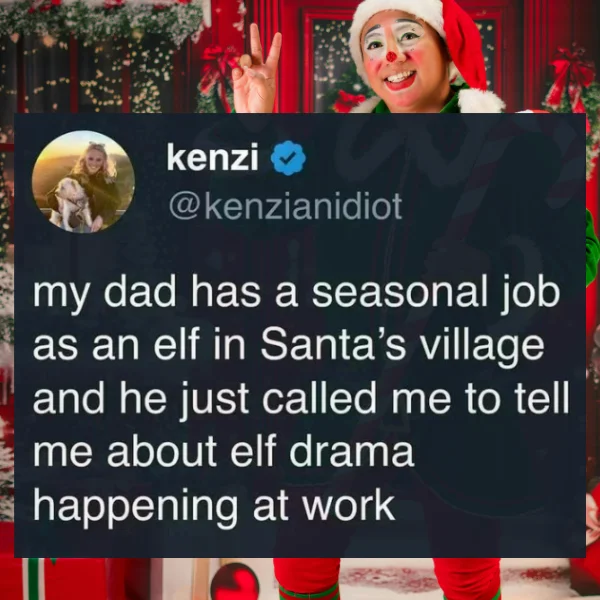Viewport: 600px width, 600px height.
Task: Click the words "happening at work"
Action: click(214, 506)
